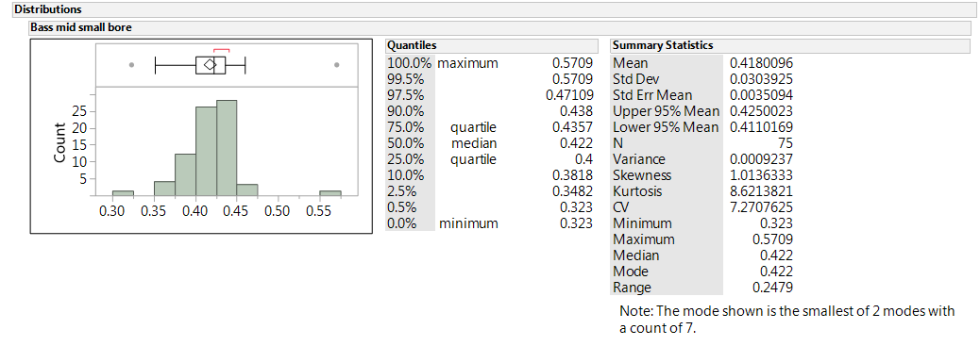Click the Range value 0.2479
The width and height of the screenshot is (980, 346).
(774, 288)
